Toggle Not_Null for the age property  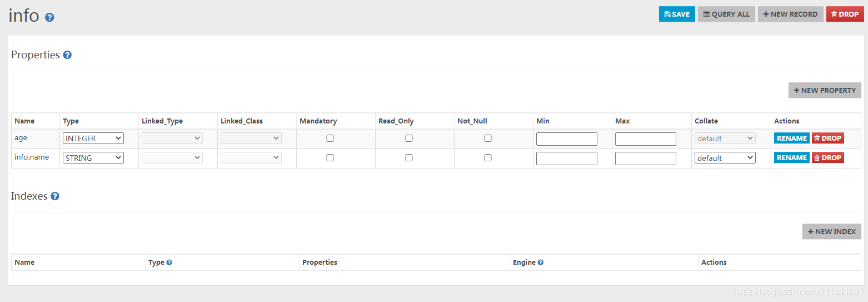coord(488,138)
